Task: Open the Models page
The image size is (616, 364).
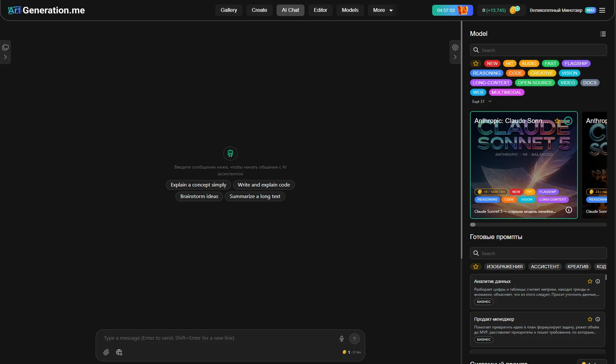Action: coord(350,10)
